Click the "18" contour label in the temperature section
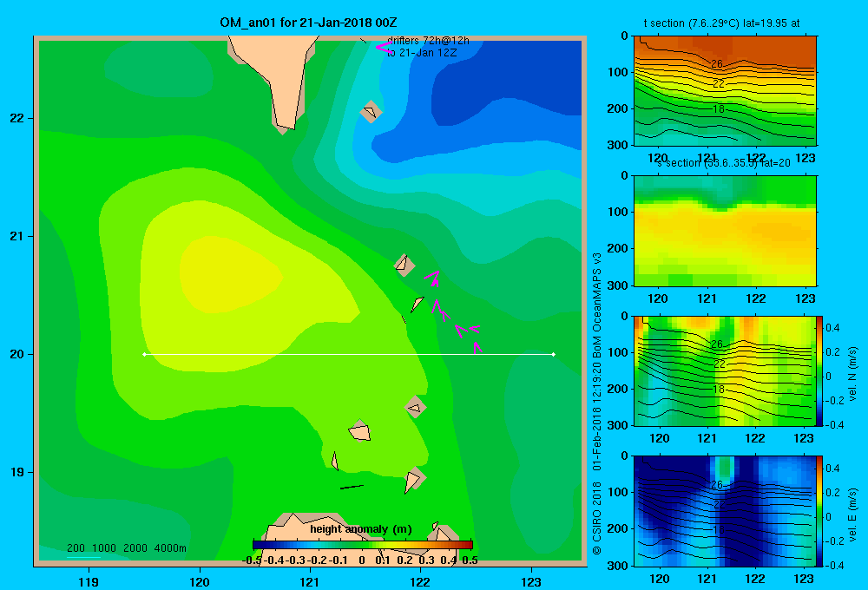The image size is (868, 590). point(719,109)
